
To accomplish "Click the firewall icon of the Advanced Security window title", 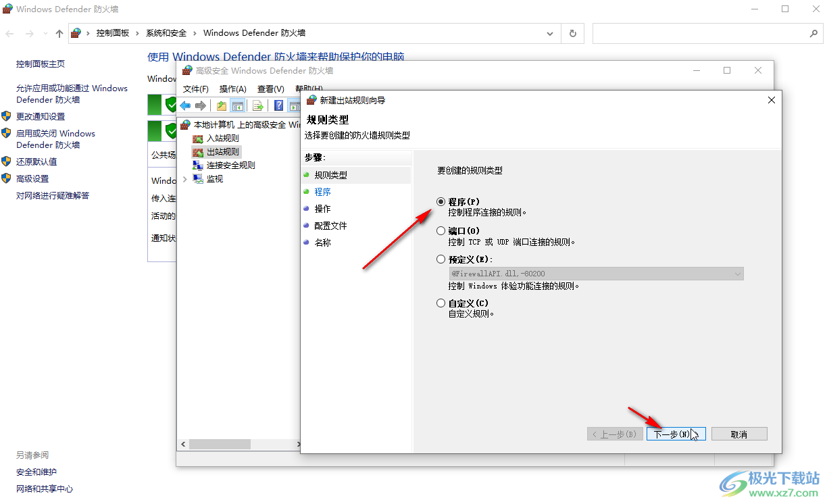I will coord(187,70).
